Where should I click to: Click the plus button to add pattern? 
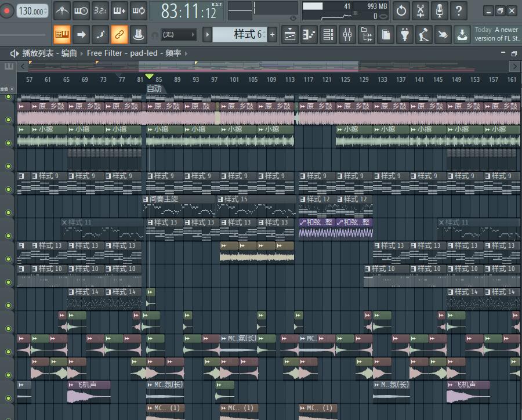point(272,35)
